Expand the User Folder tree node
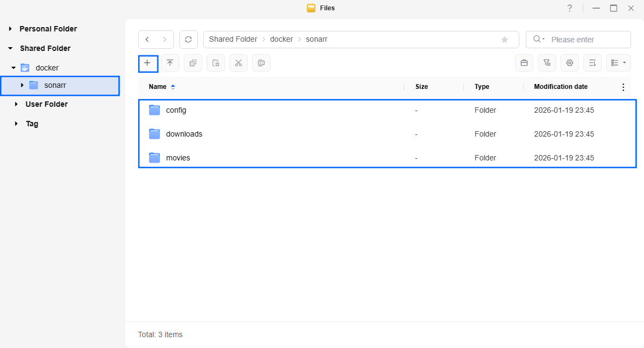The width and height of the screenshot is (644, 348). point(16,104)
